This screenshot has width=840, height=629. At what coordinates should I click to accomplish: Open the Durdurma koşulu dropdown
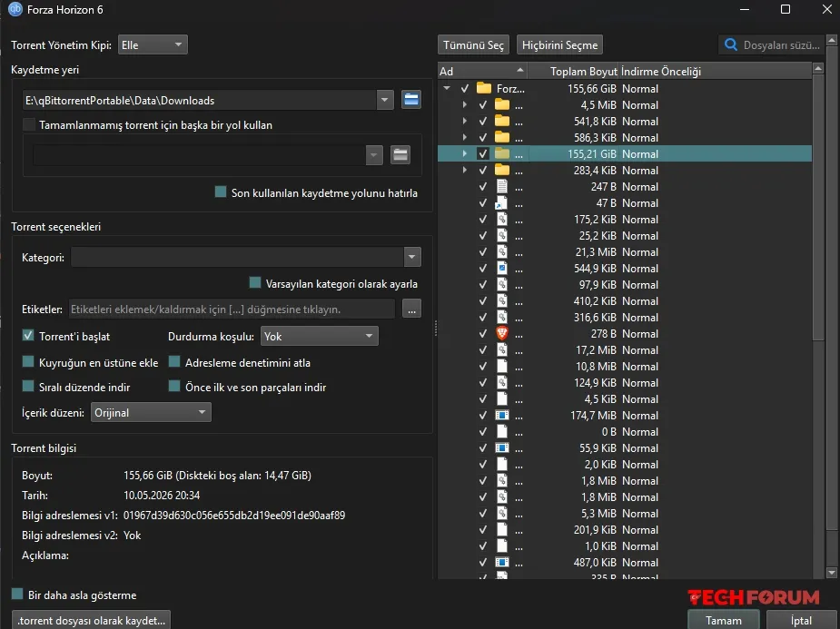320,336
